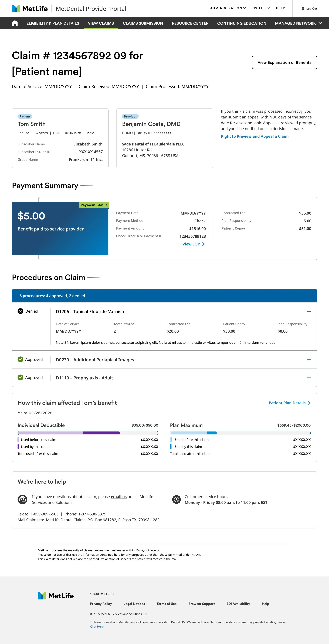Screen dimensions: 329x644
Task: Click the Individual Deductible progress bar
Action: click(x=88, y=433)
